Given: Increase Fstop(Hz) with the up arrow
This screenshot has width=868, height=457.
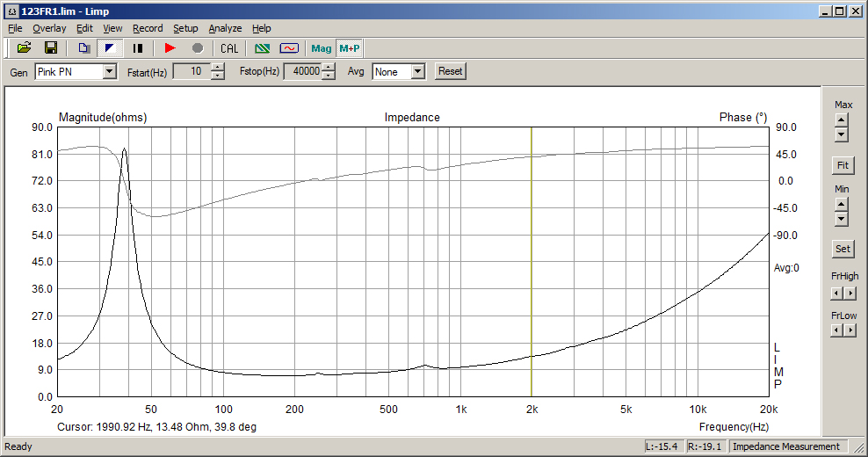Looking at the screenshot, I should pyautogui.click(x=329, y=68).
